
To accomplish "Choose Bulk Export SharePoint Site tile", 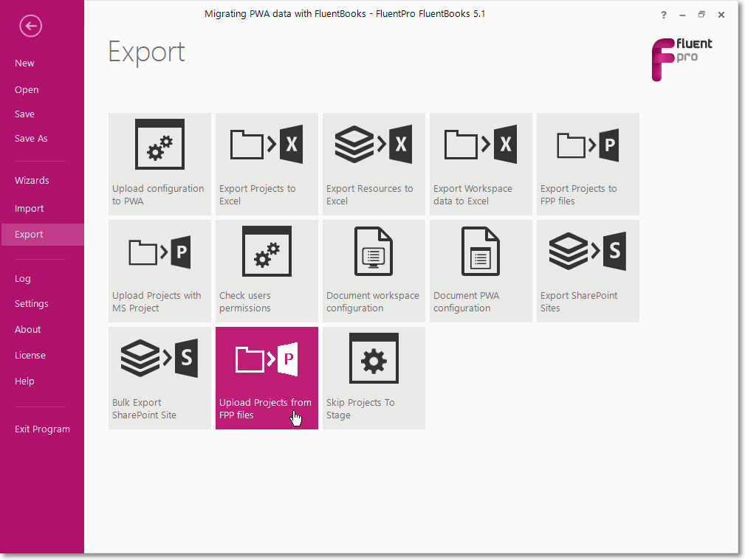I will [159, 378].
